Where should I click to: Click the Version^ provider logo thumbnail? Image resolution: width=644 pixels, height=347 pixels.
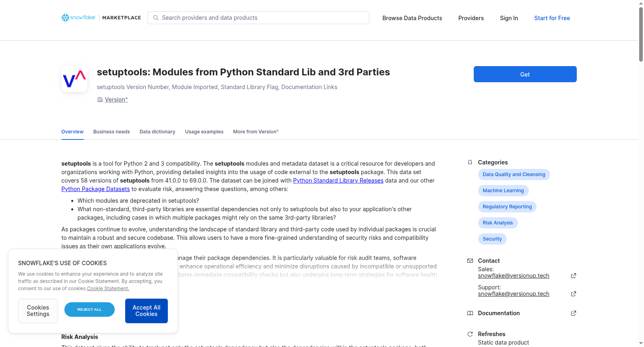tap(74, 79)
